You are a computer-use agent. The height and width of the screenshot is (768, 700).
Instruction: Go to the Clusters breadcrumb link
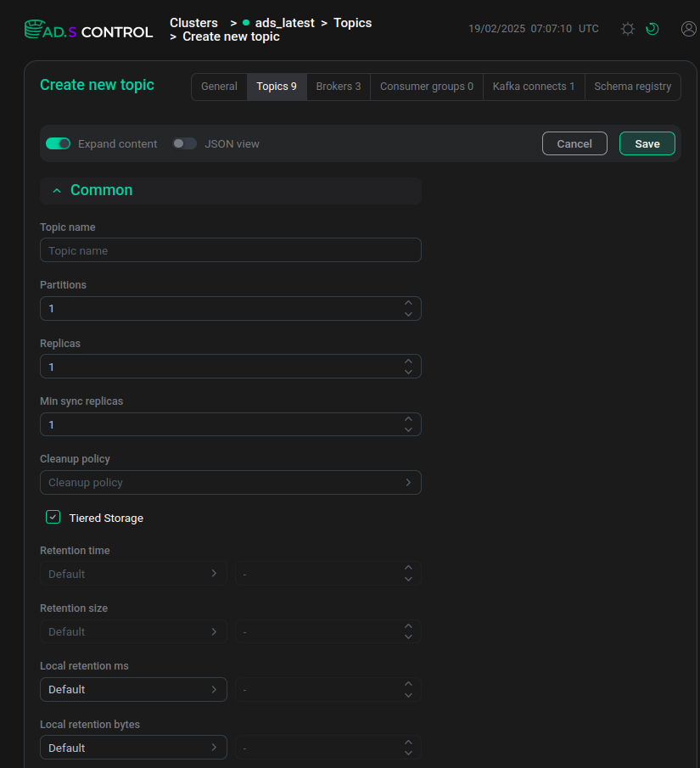coord(193,23)
